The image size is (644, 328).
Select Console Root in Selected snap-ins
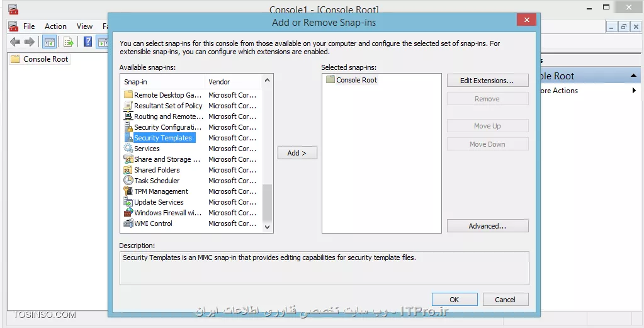pos(351,80)
